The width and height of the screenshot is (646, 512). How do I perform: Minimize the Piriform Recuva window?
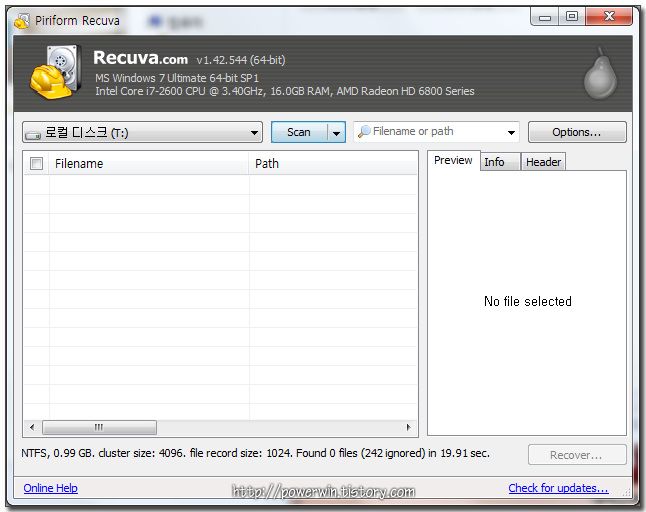tap(545, 17)
